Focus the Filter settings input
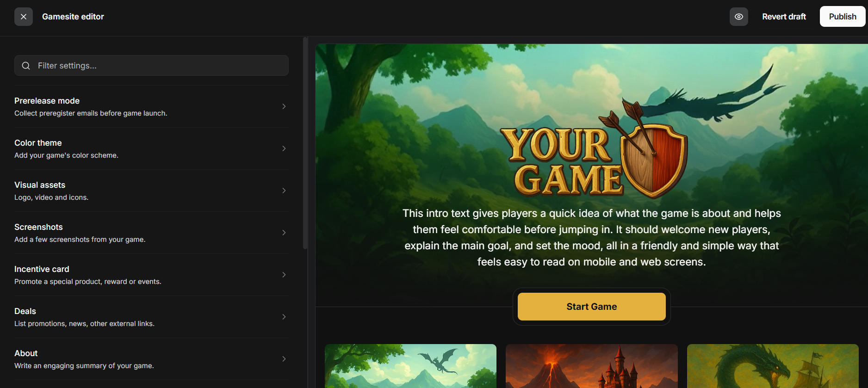Screen dimensions: 868x388 [151, 66]
